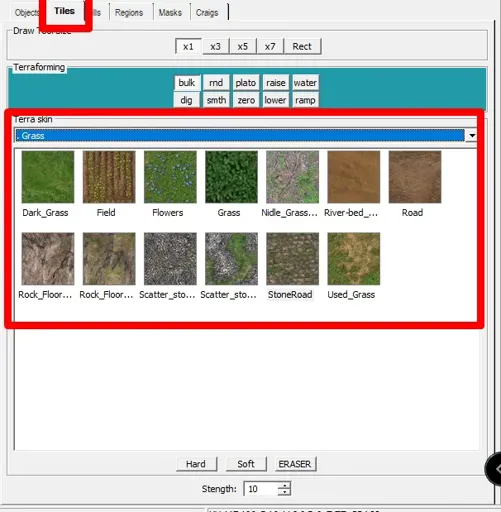Increase Stength with the up arrow
Image resolution: width=501 pixels, height=512 pixels.
(x=284, y=485)
